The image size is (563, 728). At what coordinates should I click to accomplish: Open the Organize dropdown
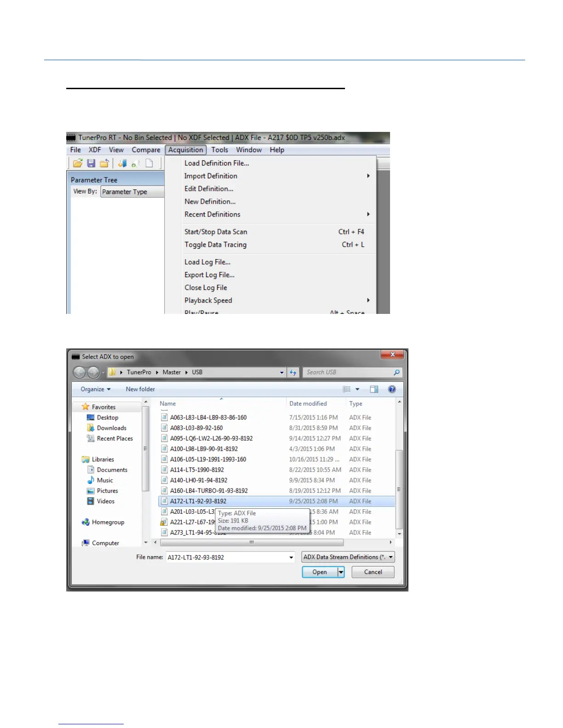click(96, 389)
